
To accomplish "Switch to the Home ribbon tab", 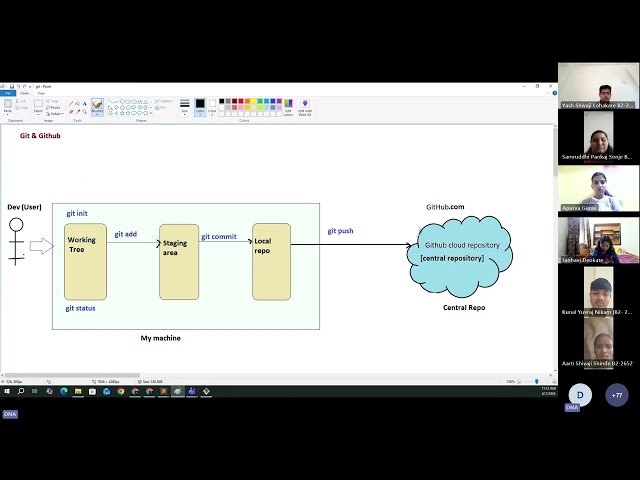I will pos(24,93).
